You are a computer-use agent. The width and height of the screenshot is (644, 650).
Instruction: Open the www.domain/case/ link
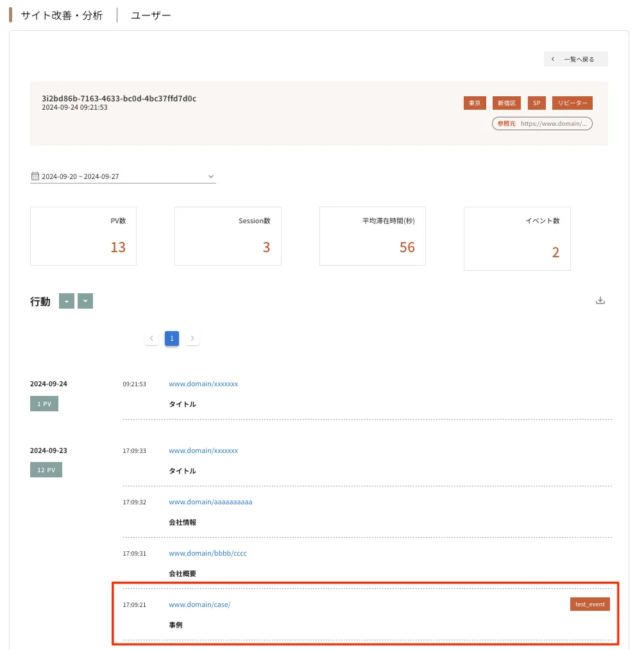[199, 605]
